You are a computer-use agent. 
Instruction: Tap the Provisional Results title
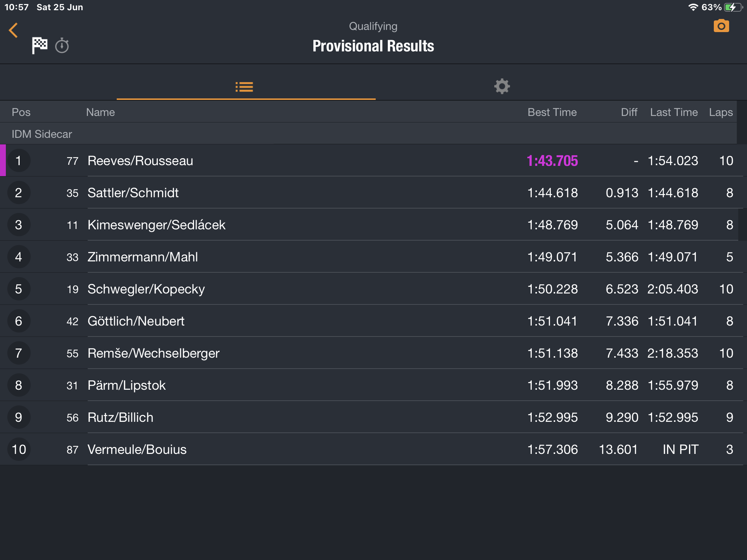(373, 46)
